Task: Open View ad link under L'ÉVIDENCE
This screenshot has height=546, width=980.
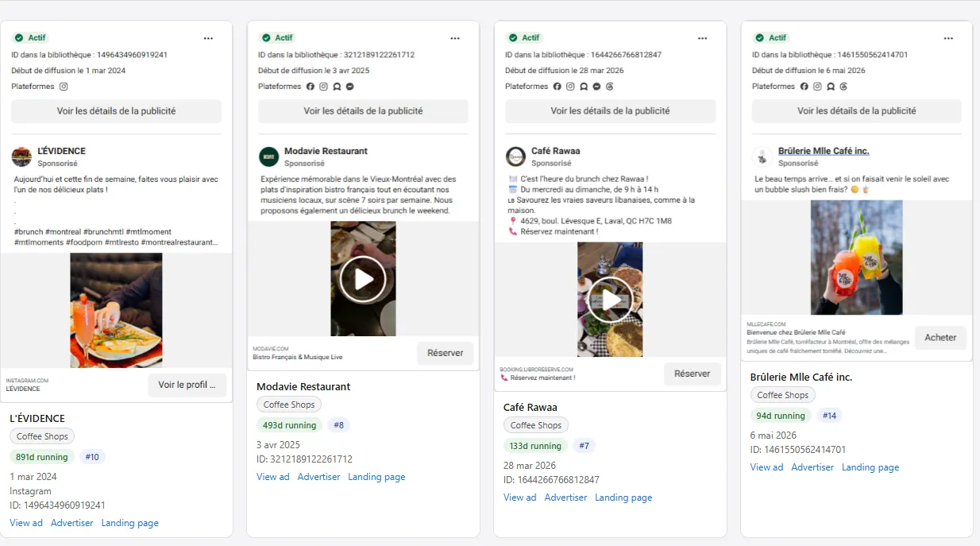Action: tap(26, 523)
